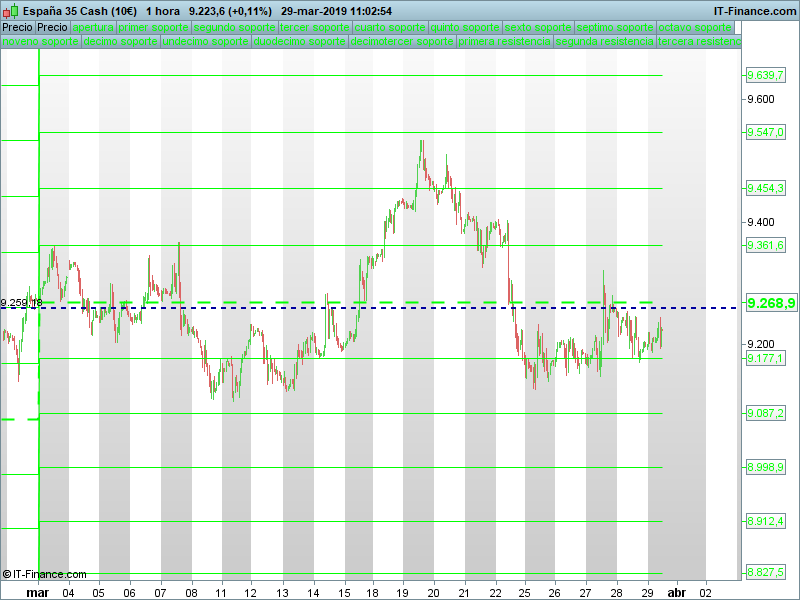Click the 9.259,18 label on the dashed line
This screenshot has width=800, height=600.
point(21,303)
